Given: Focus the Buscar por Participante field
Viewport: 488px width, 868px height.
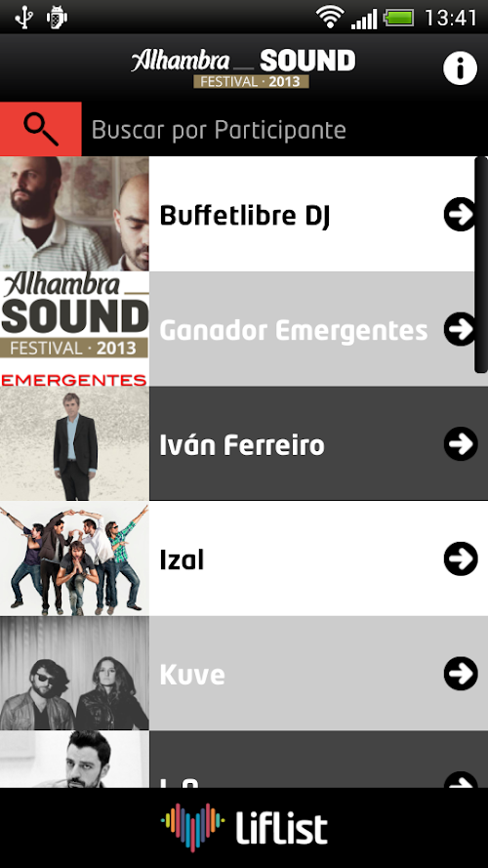Looking at the screenshot, I should coord(284,129).
